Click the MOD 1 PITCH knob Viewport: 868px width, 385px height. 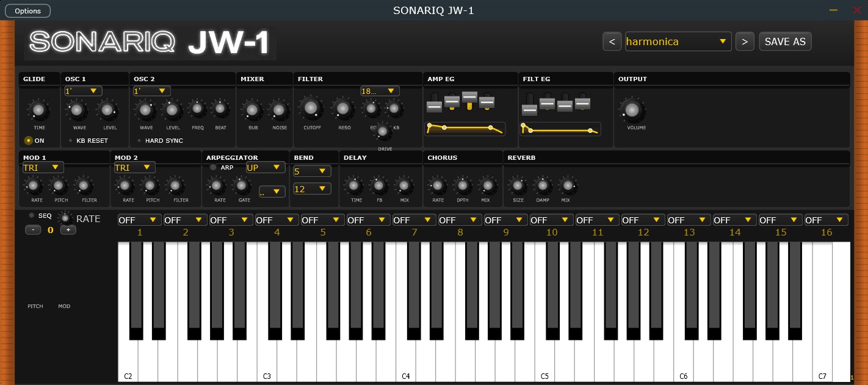[58, 185]
